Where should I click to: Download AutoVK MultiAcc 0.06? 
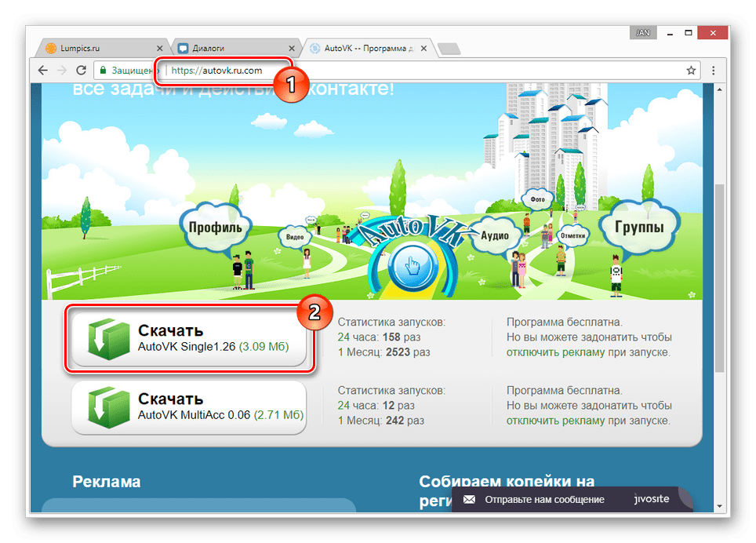pyautogui.click(x=189, y=406)
